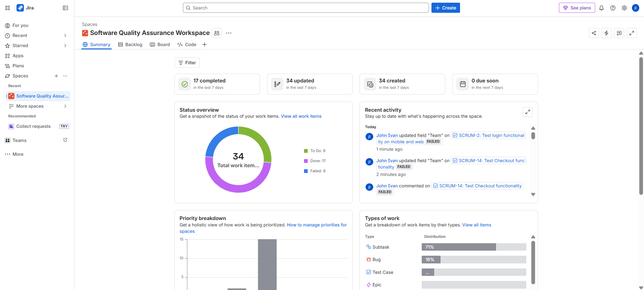Click the green To Do legend swatch
The width and height of the screenshot is (644, 290).
tap(306, 151)
